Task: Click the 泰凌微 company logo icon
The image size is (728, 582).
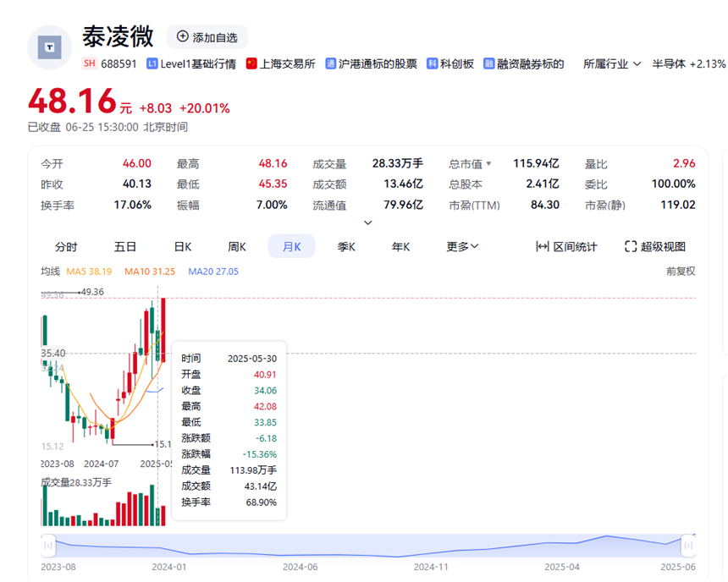Action: (50, 47)
